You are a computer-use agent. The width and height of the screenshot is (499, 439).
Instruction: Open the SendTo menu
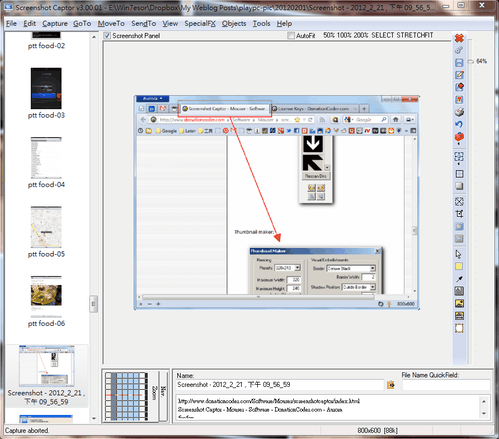pyautogui.click(x=144, y=24)
